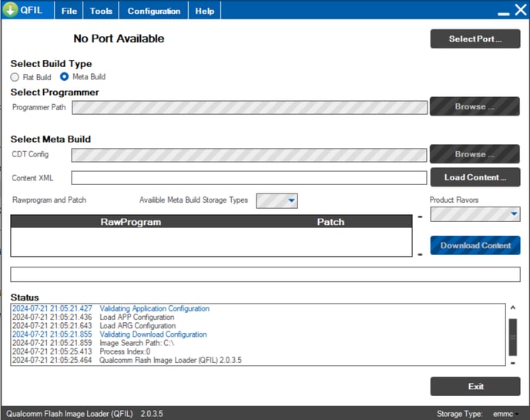Screen dimensions: 530x420
Task: Open the Help menu
Action: 204,11
